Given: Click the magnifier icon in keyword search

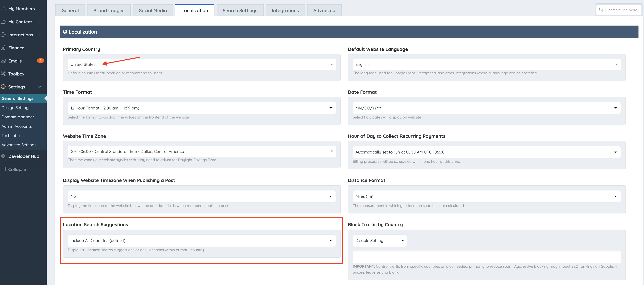Looking at the screenshot, I should coord(601,10).
